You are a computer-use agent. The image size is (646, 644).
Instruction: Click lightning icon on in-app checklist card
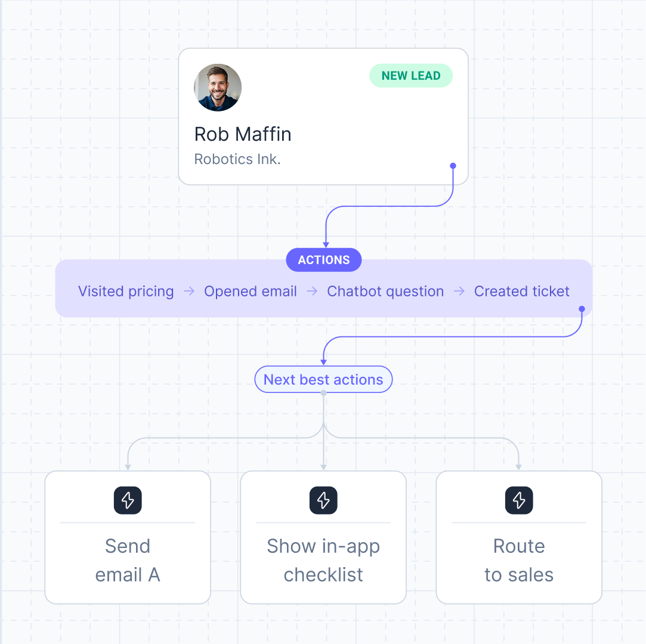(x=323, y=500)
